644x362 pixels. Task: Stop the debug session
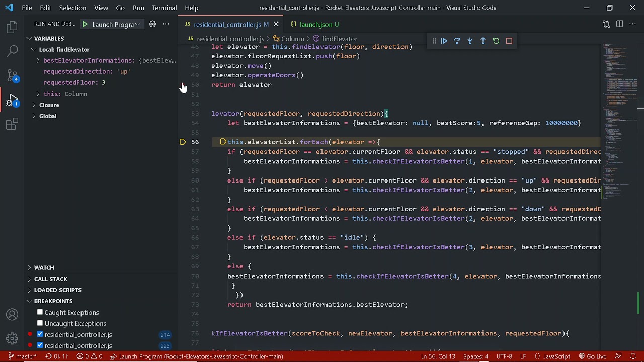point(509,41)
